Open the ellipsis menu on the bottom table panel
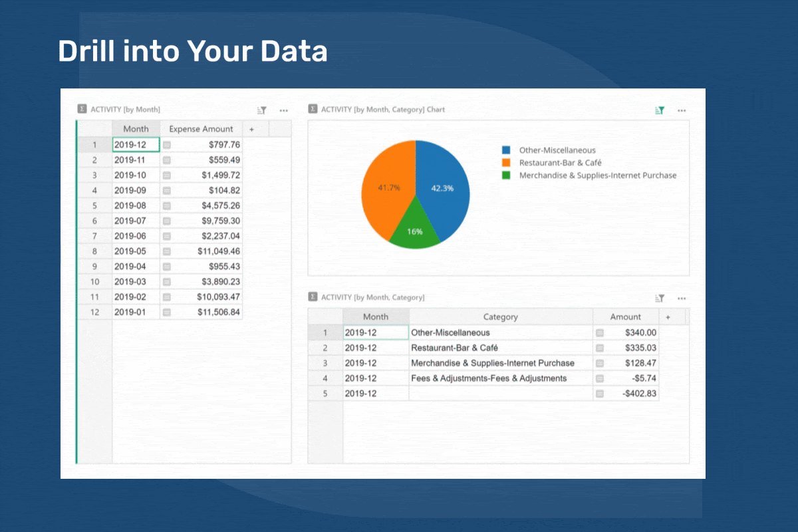798x532 pixels. (x=681, y=298)
